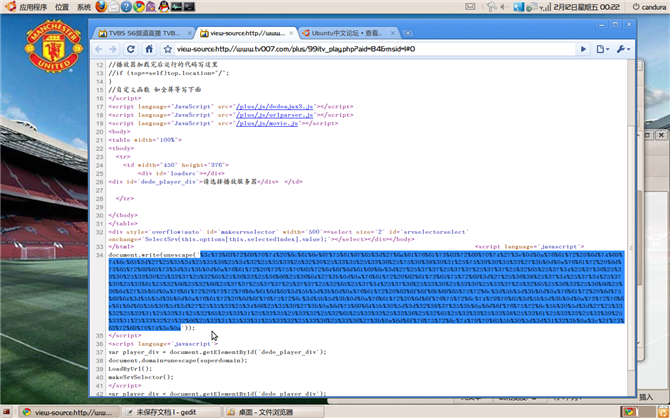670x418 pixels.
Task: Click the document.domain=unescape(superdomain) line
Action: [178, 360]
